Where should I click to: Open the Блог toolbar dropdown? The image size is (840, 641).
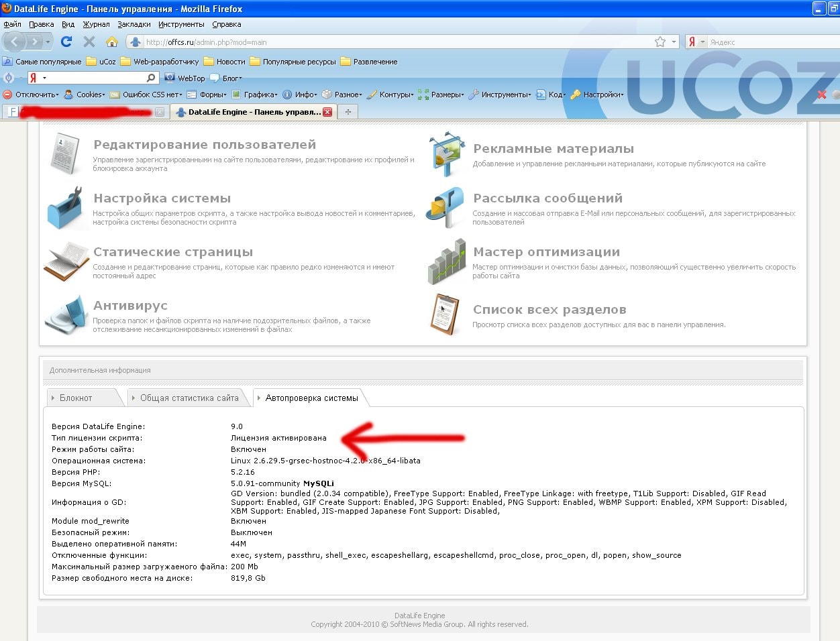pos(226,78)
